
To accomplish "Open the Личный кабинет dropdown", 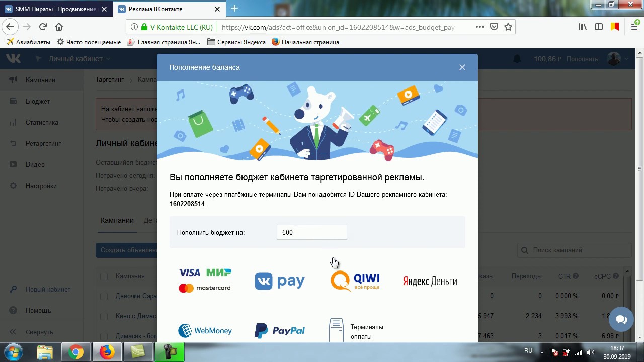I will tap(79, 59).
